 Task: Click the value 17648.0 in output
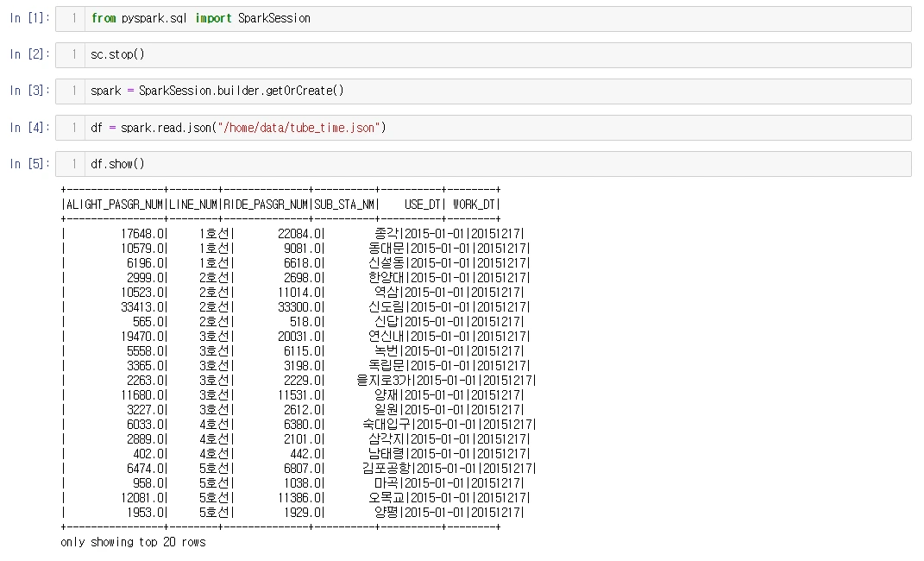pyautogui.click(x=141, y=234)
